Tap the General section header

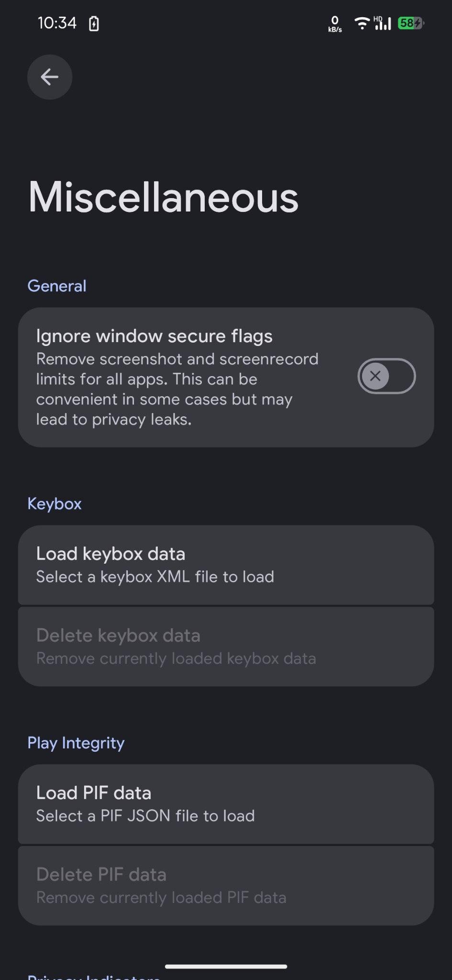tap(57, 286)
